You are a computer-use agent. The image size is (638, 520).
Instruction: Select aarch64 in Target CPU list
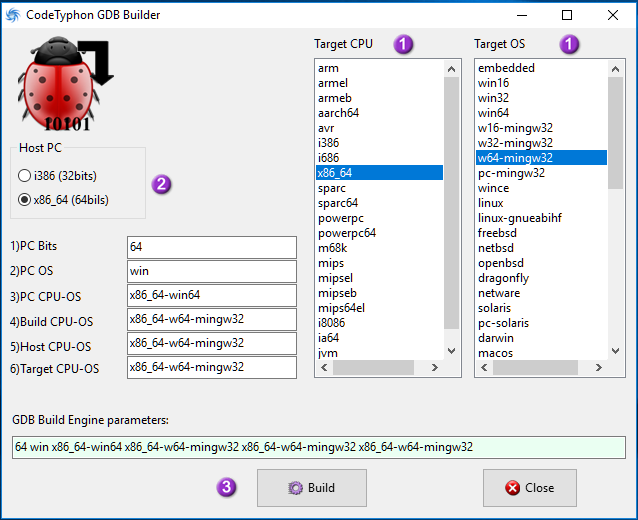(x=379, y=113)
